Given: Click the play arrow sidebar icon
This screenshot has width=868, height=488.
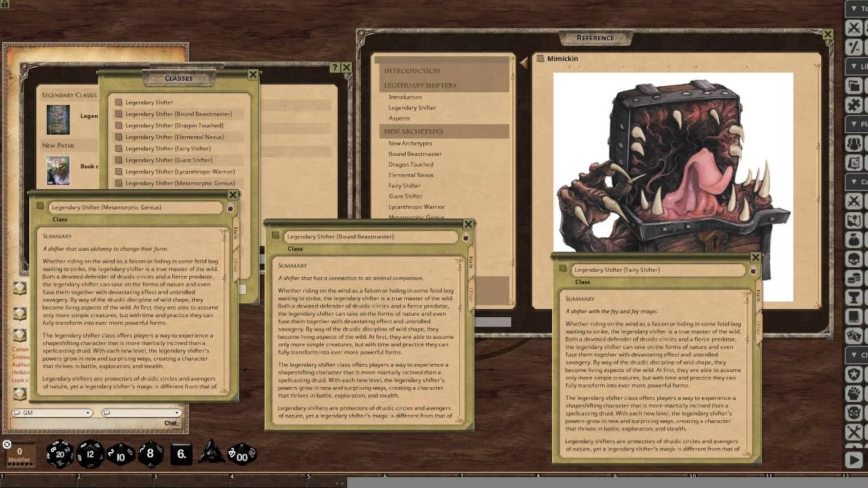Looking at the screenshot, I should [x=854, y=460].
